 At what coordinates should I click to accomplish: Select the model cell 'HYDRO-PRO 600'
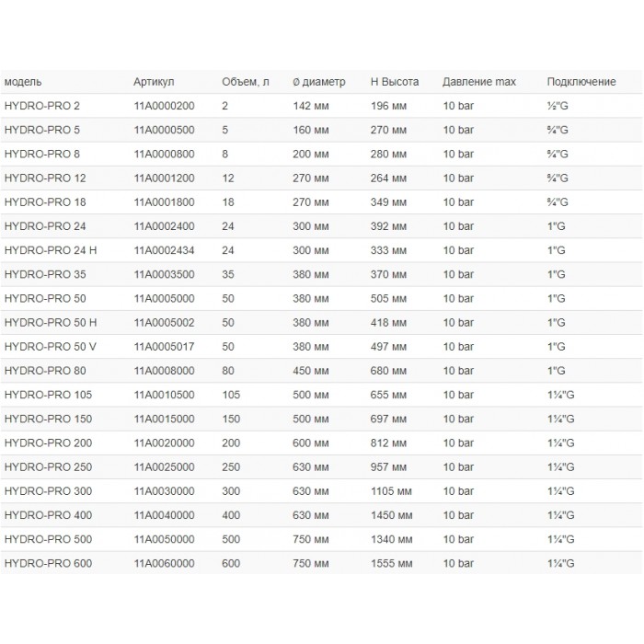tap(48, 563)
